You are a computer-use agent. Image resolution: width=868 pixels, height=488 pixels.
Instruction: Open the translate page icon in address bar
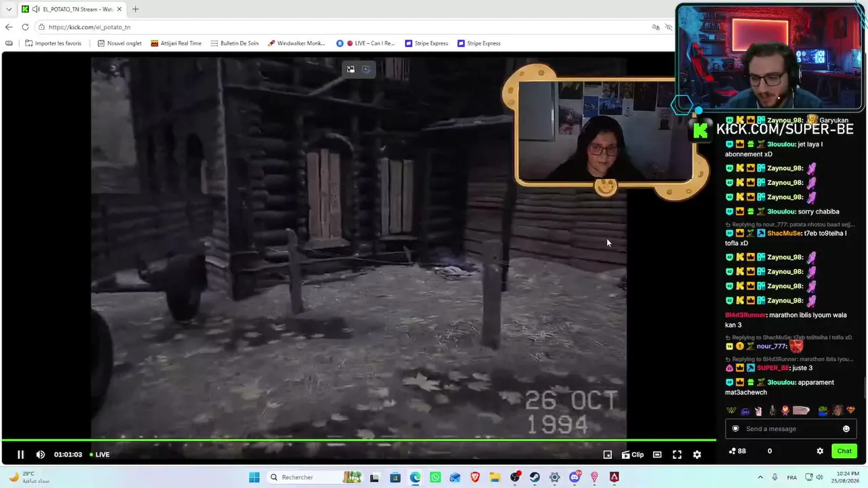point(656,27)
